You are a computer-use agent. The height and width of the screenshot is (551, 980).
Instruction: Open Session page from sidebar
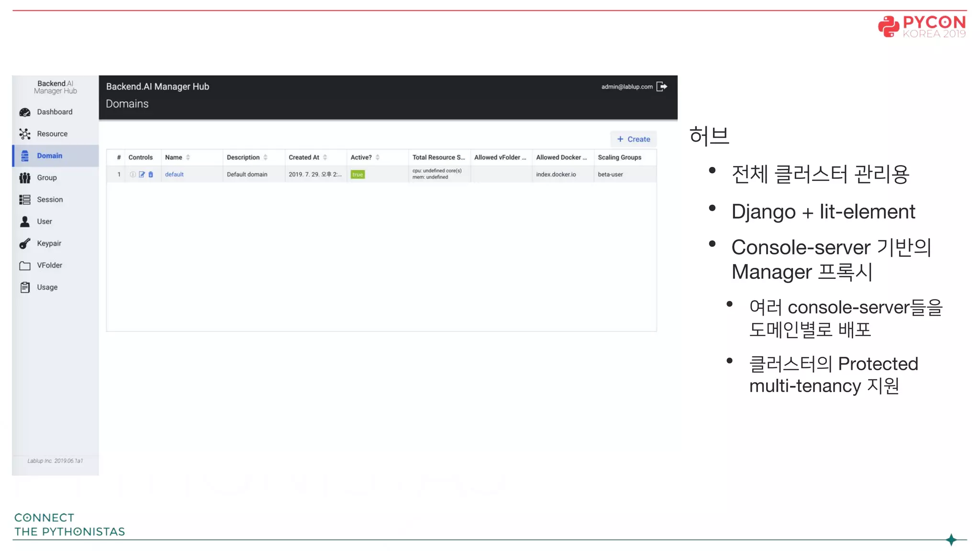coord(55,200)
